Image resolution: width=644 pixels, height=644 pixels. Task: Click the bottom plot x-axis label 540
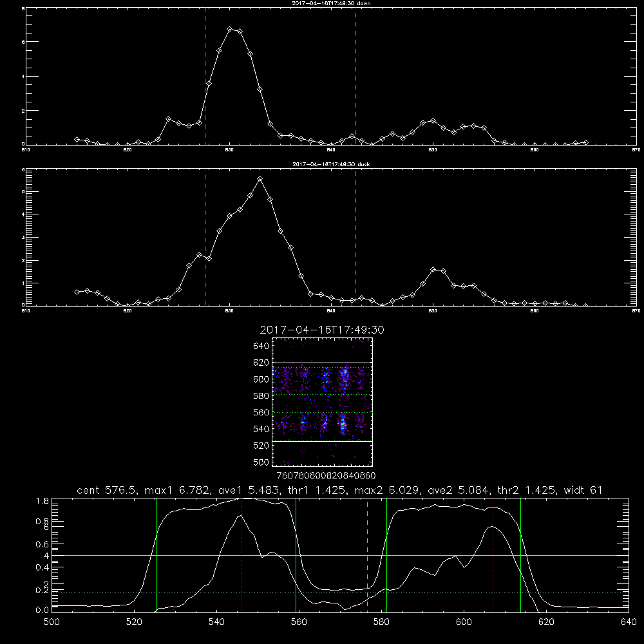(216, 622)
